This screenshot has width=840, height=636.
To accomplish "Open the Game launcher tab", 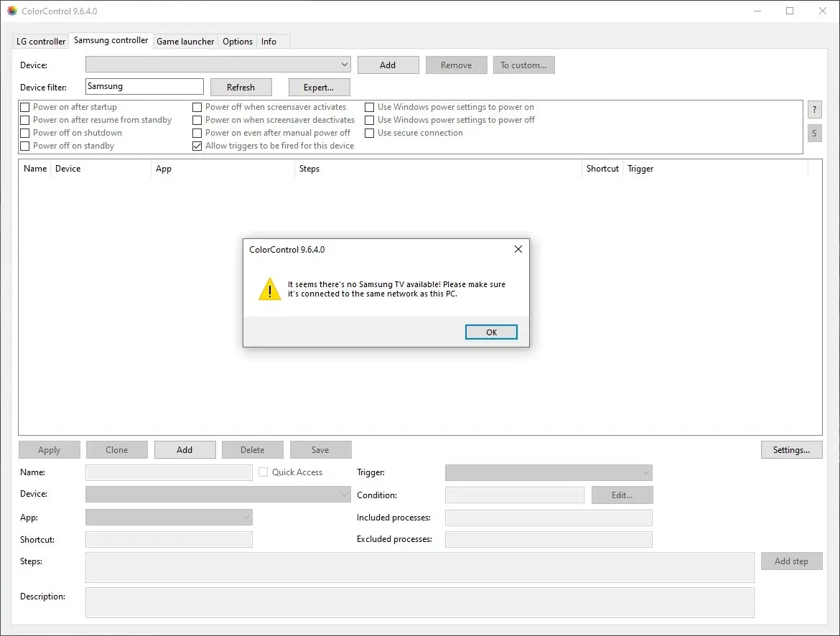I will (x=185, y=41).
